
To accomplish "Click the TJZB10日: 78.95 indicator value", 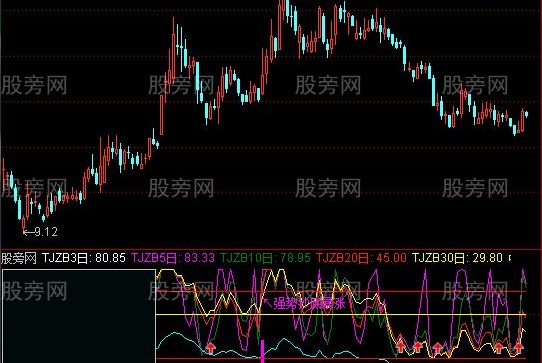I will pos(265,258).
